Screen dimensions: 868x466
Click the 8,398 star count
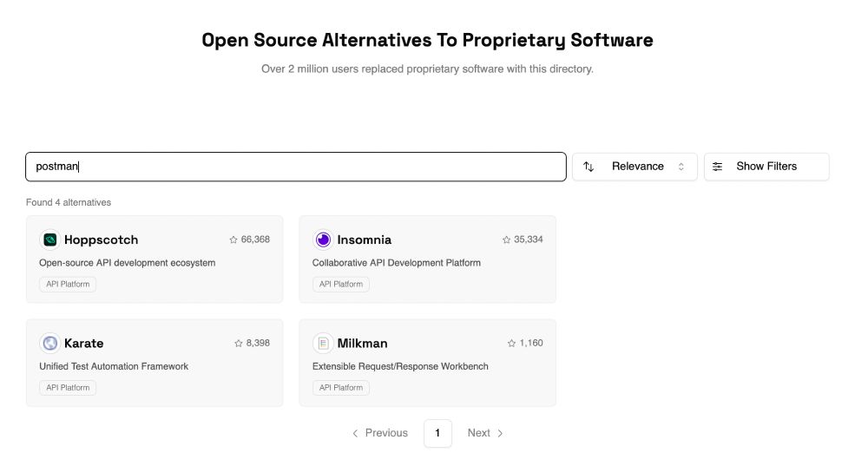pos(258,343)
